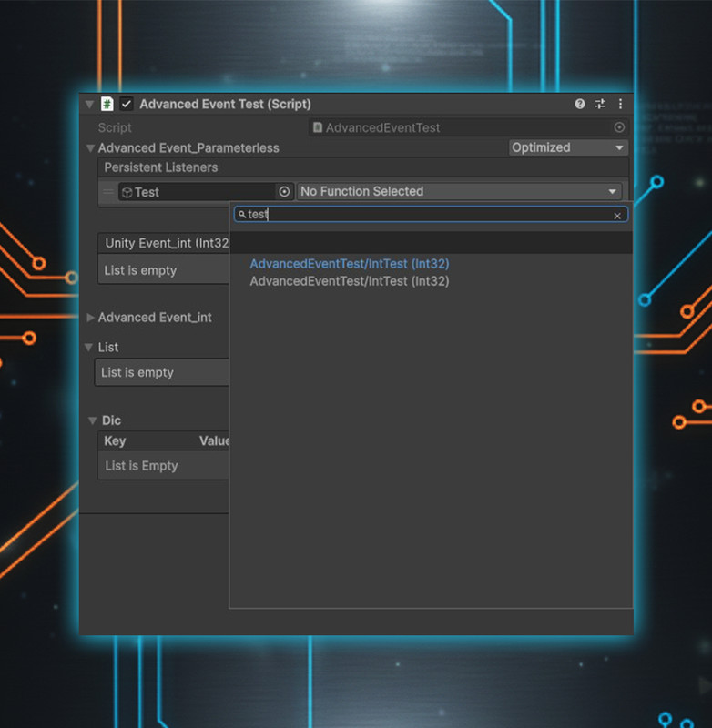Open the component three-dot context menu
This screenshot has width=712, height=728.
tap(621, 104)
